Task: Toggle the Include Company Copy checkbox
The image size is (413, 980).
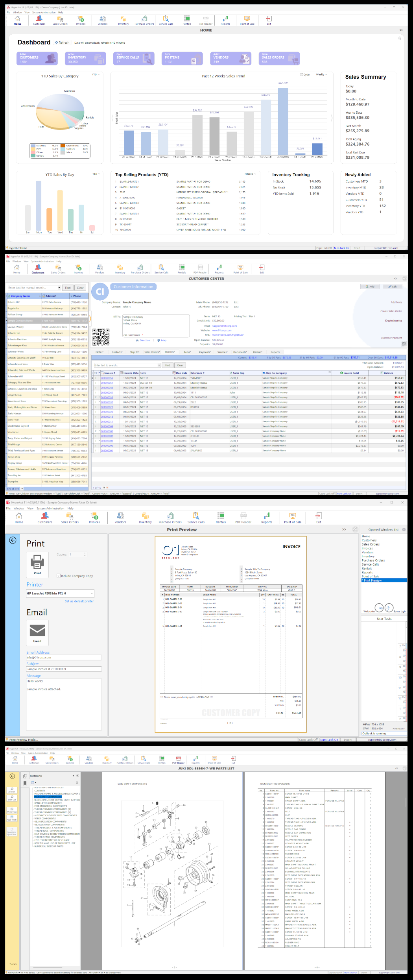Action: (x=59, y=576)
